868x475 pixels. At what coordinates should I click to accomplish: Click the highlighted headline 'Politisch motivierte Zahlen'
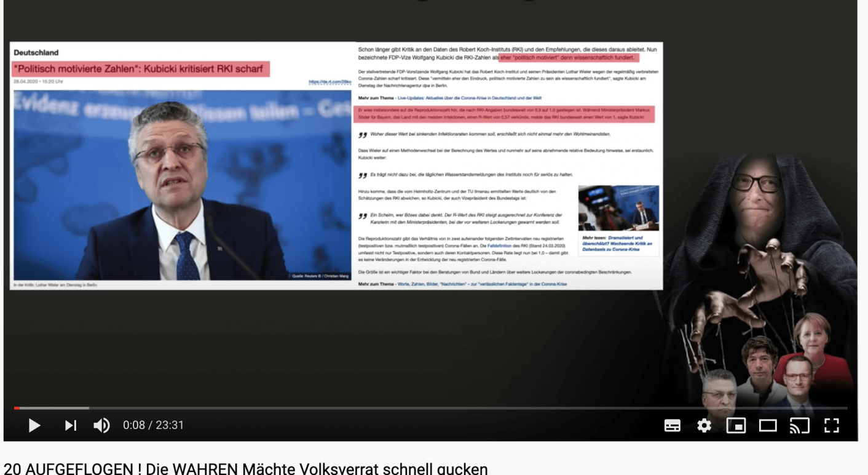coord(141,69)
